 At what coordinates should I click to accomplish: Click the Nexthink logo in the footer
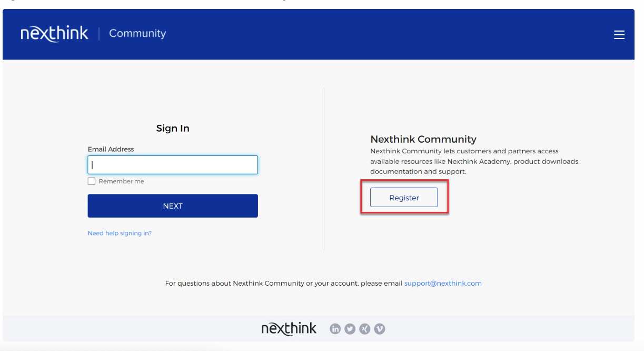[289, 329]
